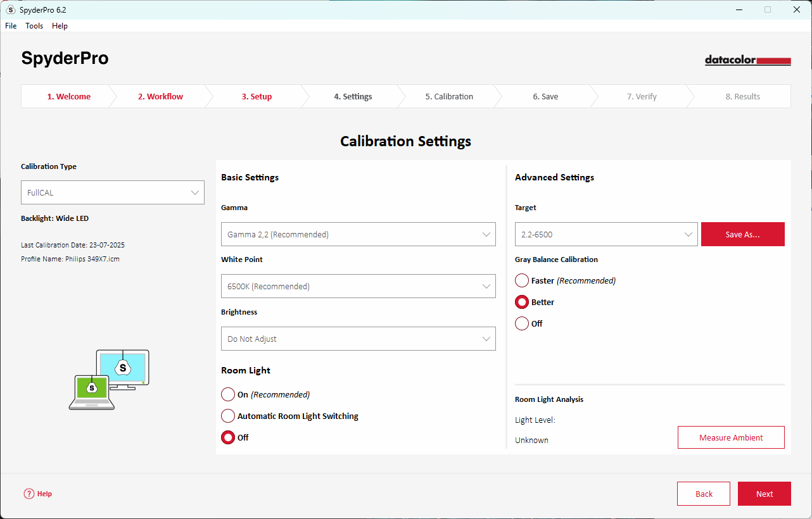812x519 pixels.
Task: Expand the Calibration Type dropdown
Action: (112, 192)
